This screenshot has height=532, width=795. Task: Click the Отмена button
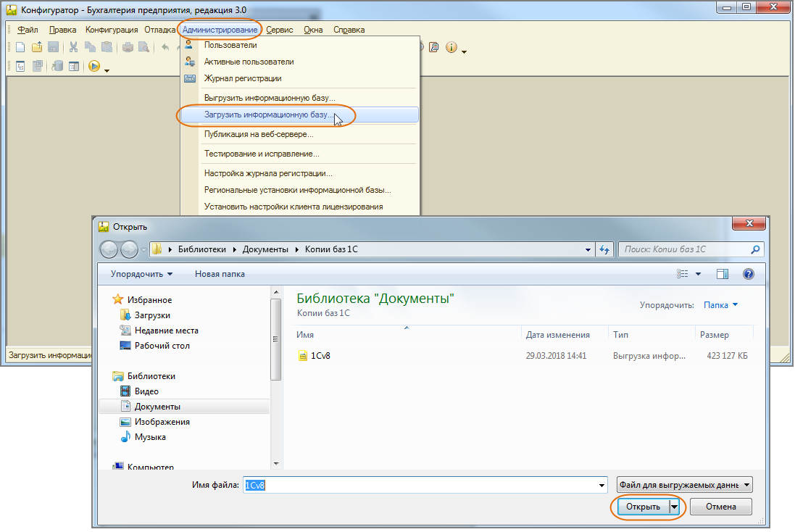coord(720,507)
